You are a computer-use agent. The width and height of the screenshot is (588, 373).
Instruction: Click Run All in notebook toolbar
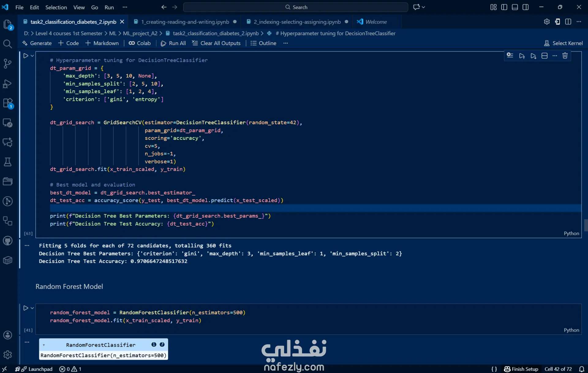[x=173, y=43]
